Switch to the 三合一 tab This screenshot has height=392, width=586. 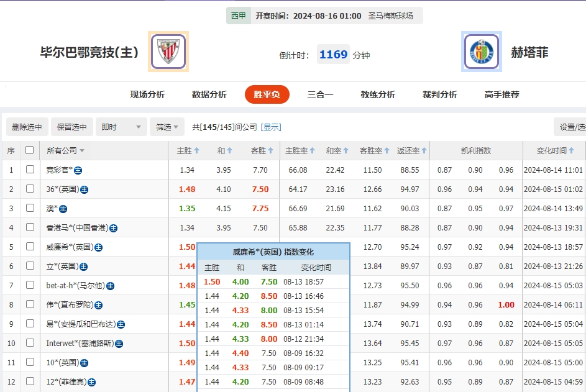pyautogui.click(x=319, y=94)
